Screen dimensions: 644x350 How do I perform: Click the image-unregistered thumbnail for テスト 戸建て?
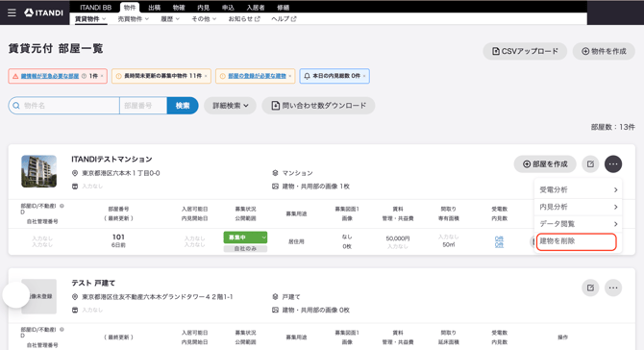(39, 296)
